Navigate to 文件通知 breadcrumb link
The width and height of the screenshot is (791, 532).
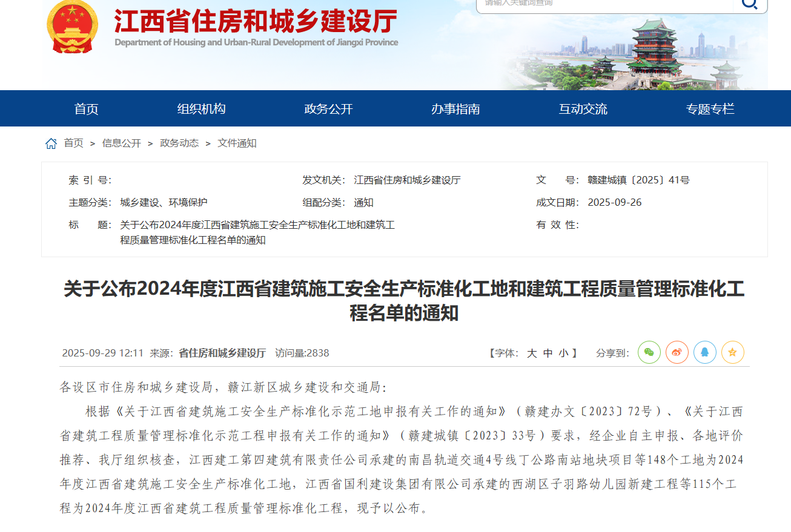click(237, 143)
